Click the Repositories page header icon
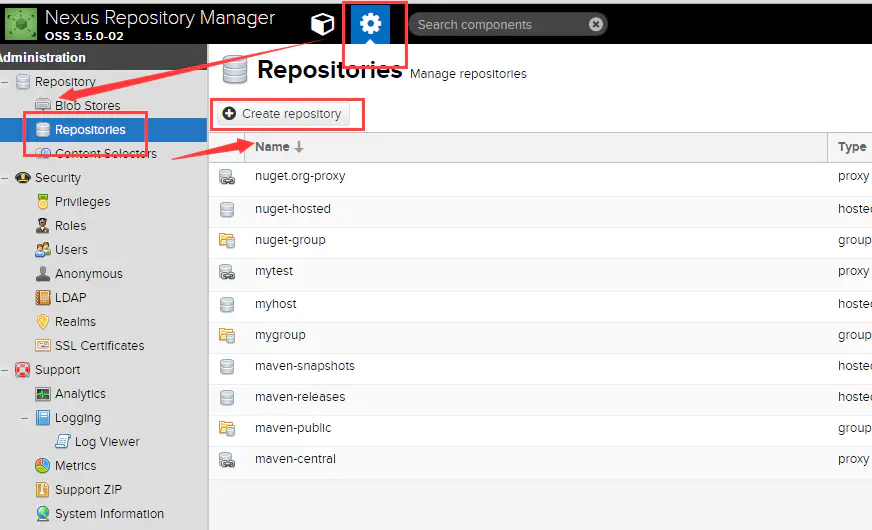Screen dimensions: 872x530 pyautogui.click(x=234, y=70)
